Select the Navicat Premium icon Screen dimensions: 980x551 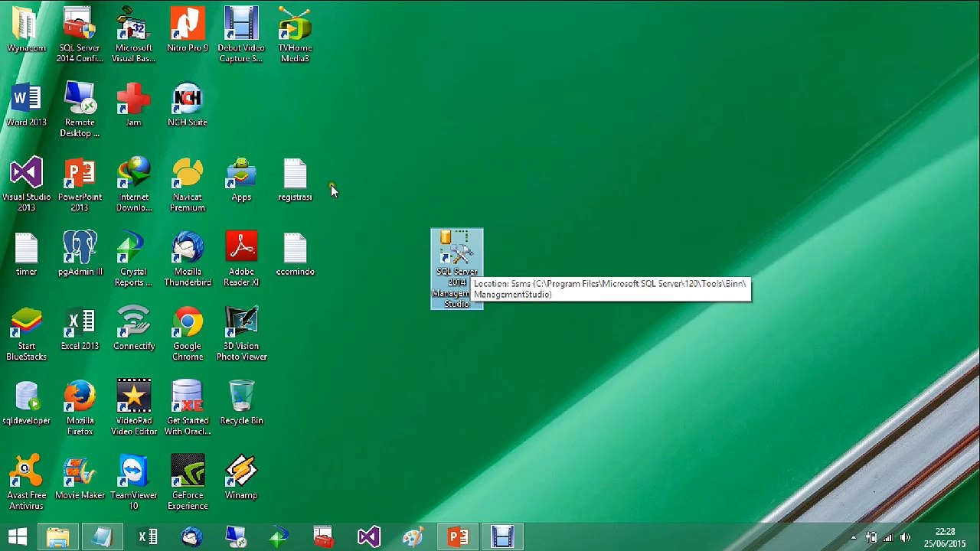pos(188,184)
